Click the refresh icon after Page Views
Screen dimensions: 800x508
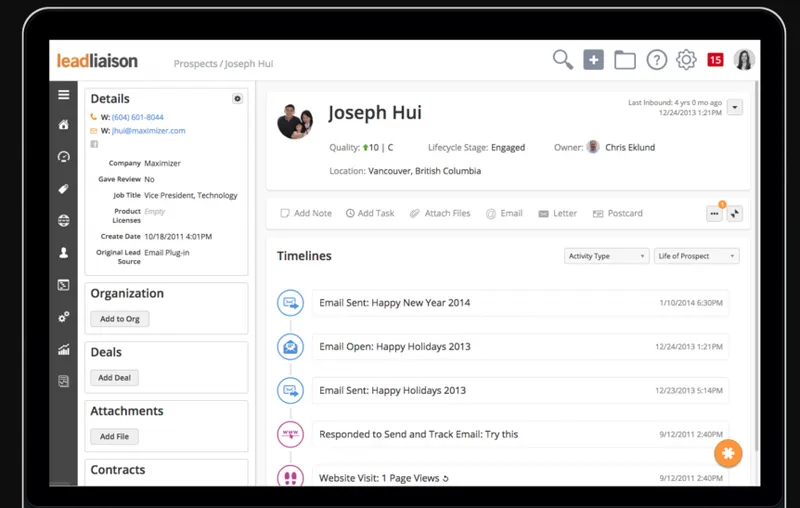click(445, 478)
